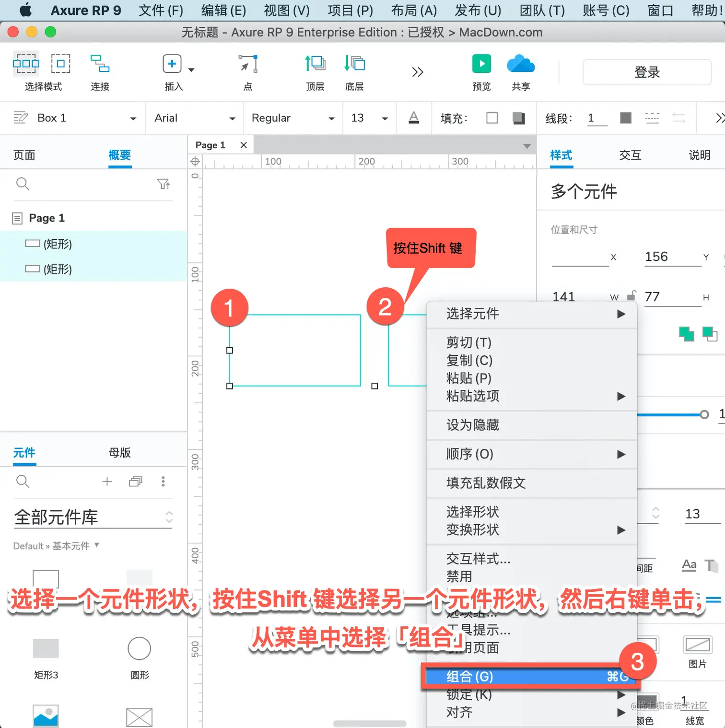Show more toolbar items chevron
This screenshot has height=728, width=725.
(418, 72)
